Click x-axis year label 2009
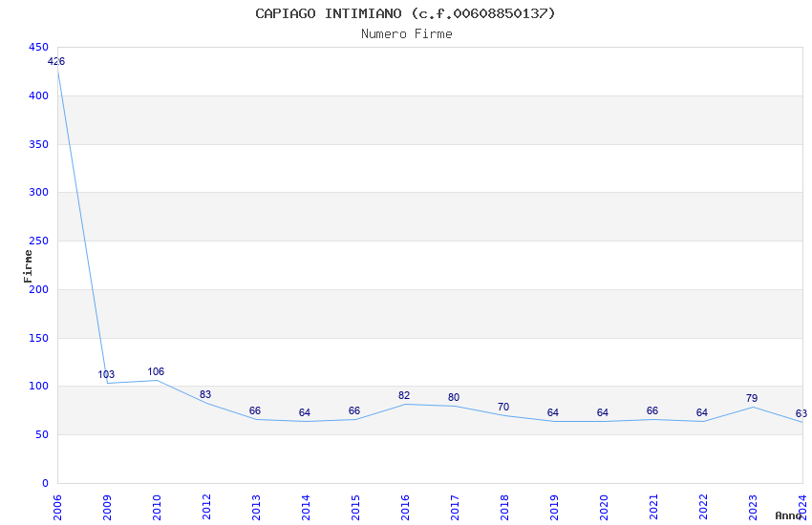 point(107,508)
